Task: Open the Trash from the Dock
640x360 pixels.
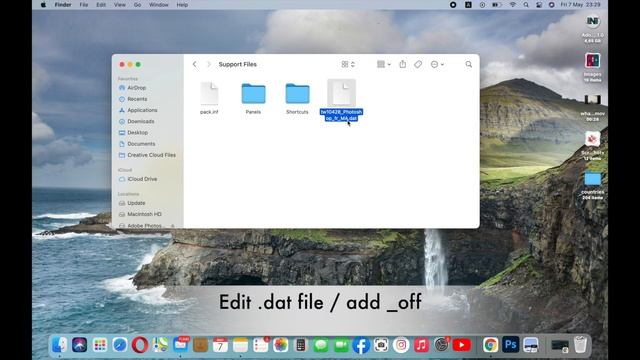Action: point(580,345)
